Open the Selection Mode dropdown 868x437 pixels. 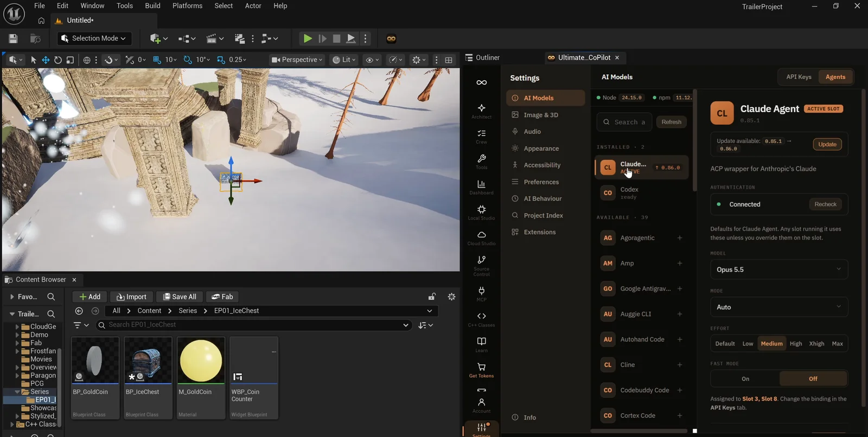pos(94,38)
